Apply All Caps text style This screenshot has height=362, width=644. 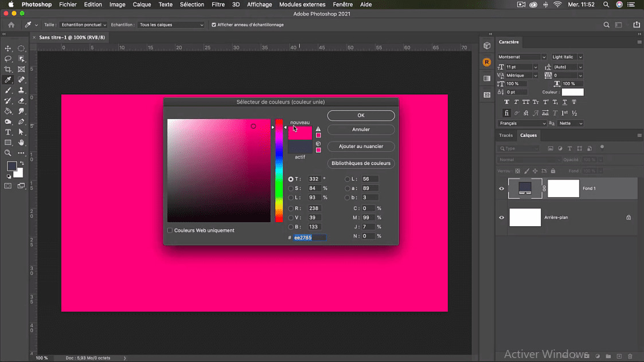526,102
